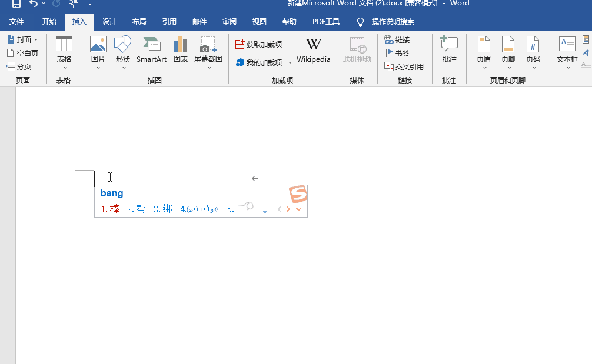Screen dimensions: 592x364
Task: Open the Wikipedia add-in
Action: coord(313,50)
